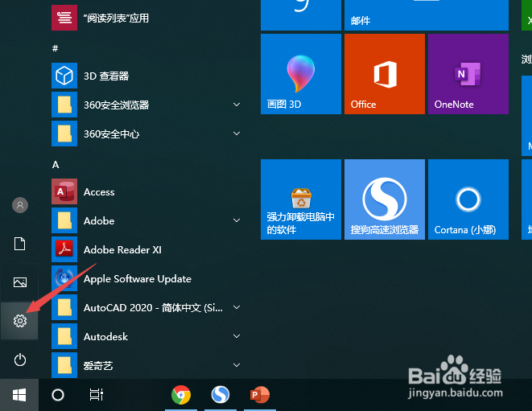Image resolution: width=532 pixels, height=411 pixels.
Task: Click the AutoCAD 2020 - 简体中文 label
Action: tap(154, 307)
